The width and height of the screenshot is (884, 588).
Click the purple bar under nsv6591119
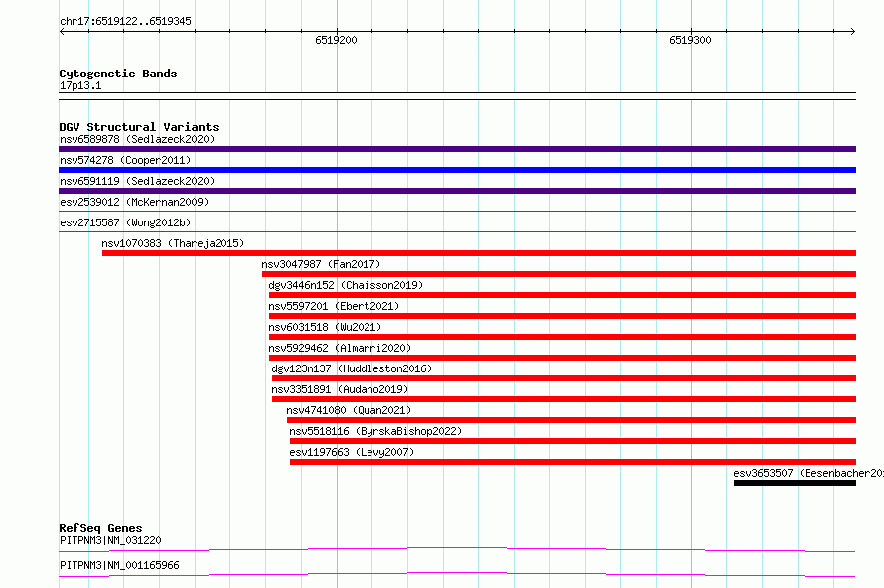tap(457, 191)
